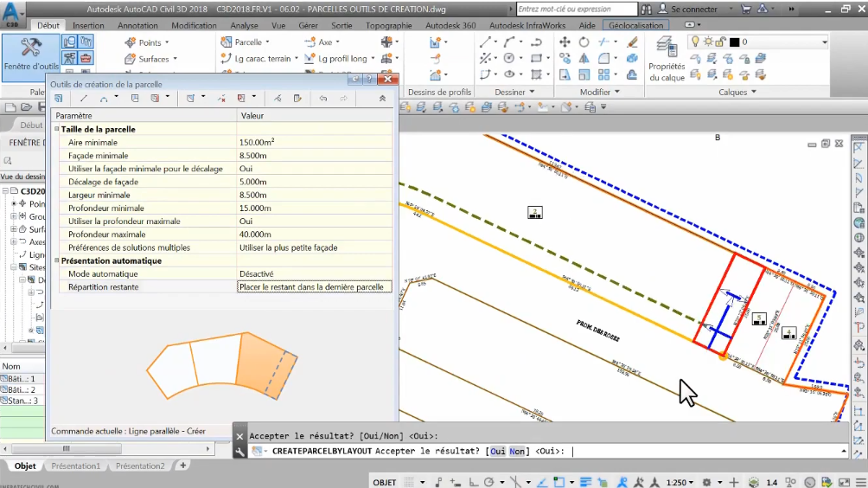Click the parcel sizing line tool in parcel toolbar
The width and height of the screenshot is (868, 488).
coord(84,98)
